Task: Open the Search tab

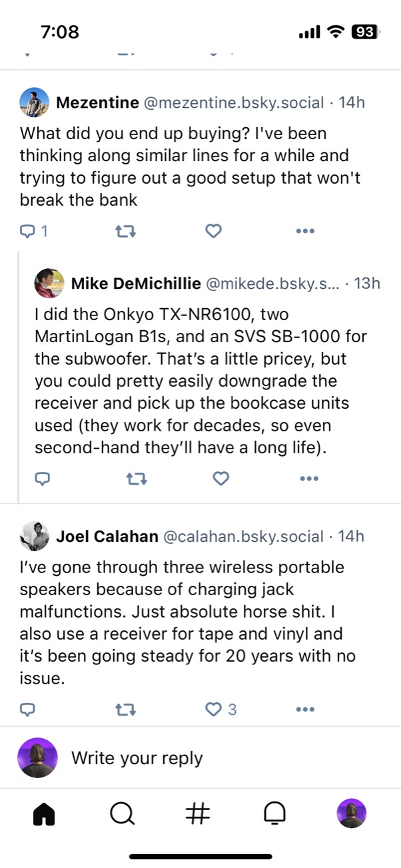Action: coord(122,813)
